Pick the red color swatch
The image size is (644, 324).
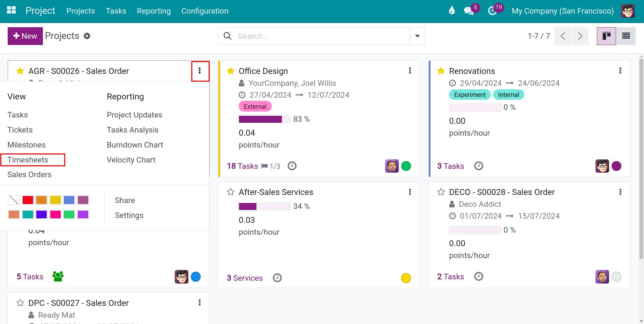click(28, 200)
